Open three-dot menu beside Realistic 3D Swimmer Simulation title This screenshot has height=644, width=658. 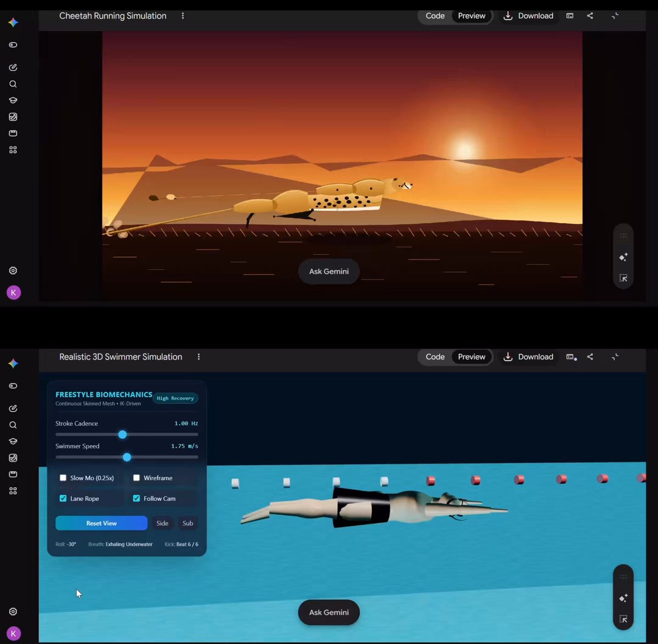198,357
